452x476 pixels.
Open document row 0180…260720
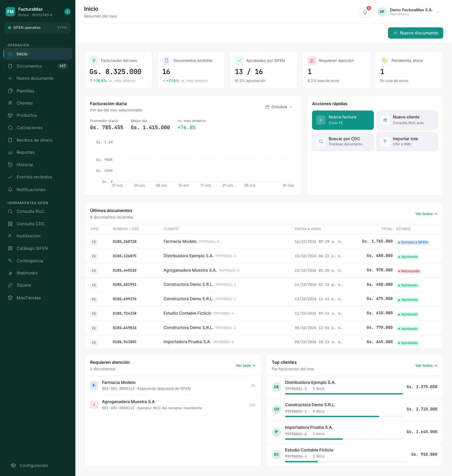point(264,242)
